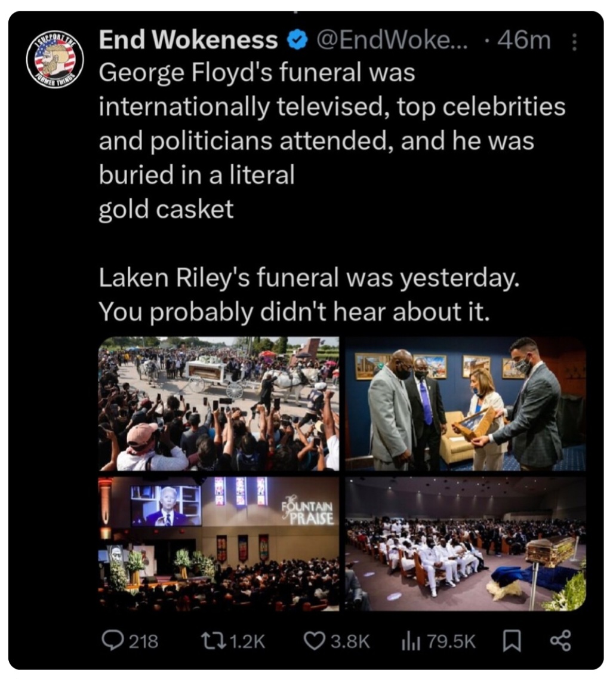
Task: Click the 218 replies count
Action: click(x=144, y=641)
